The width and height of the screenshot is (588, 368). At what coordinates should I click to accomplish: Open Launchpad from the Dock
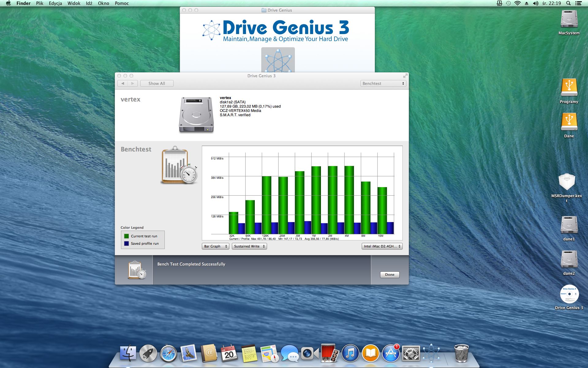point(148,353)
